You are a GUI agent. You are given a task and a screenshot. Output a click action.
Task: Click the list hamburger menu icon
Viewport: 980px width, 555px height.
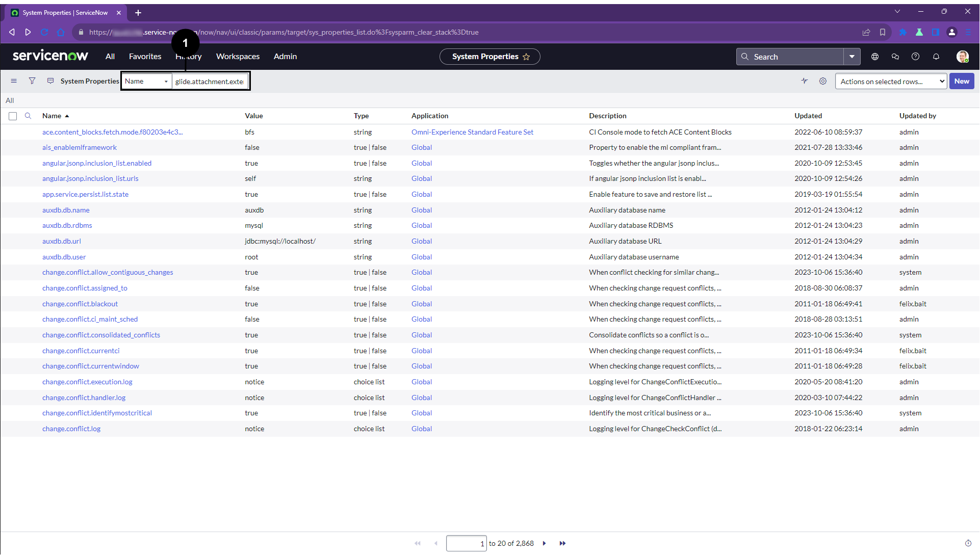(14, 81)
